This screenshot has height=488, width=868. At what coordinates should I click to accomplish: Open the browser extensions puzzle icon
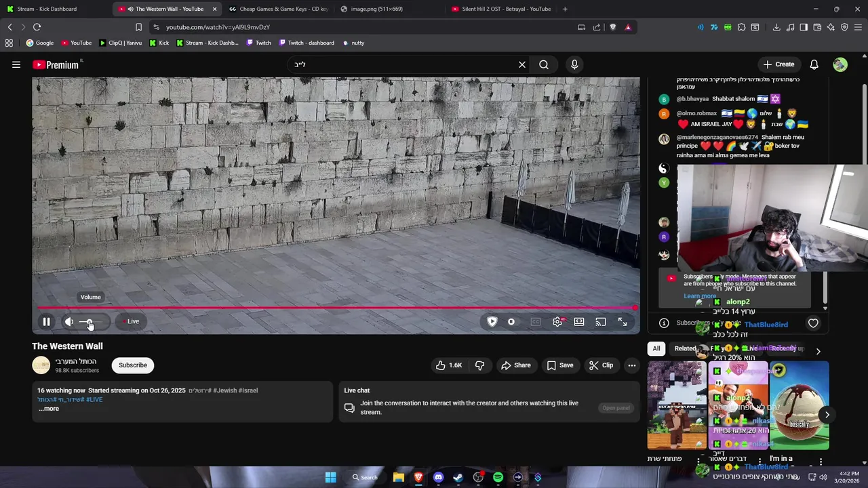[x=741, y=27]
